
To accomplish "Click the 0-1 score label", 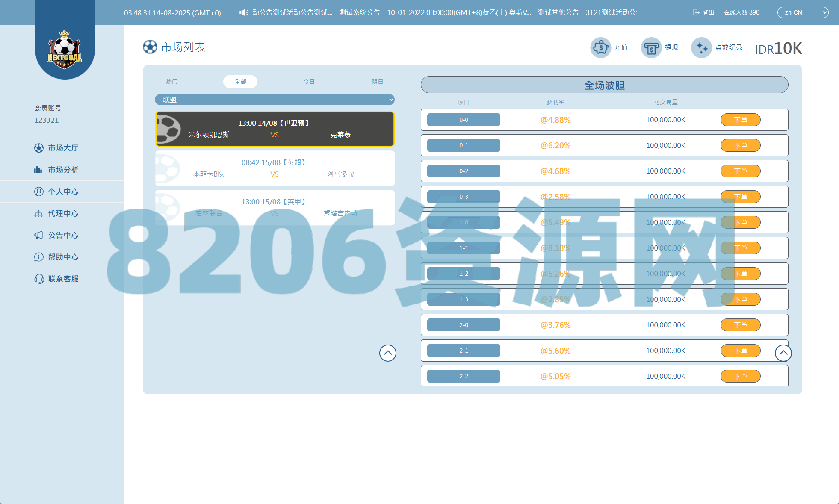I will click(464, 145).
